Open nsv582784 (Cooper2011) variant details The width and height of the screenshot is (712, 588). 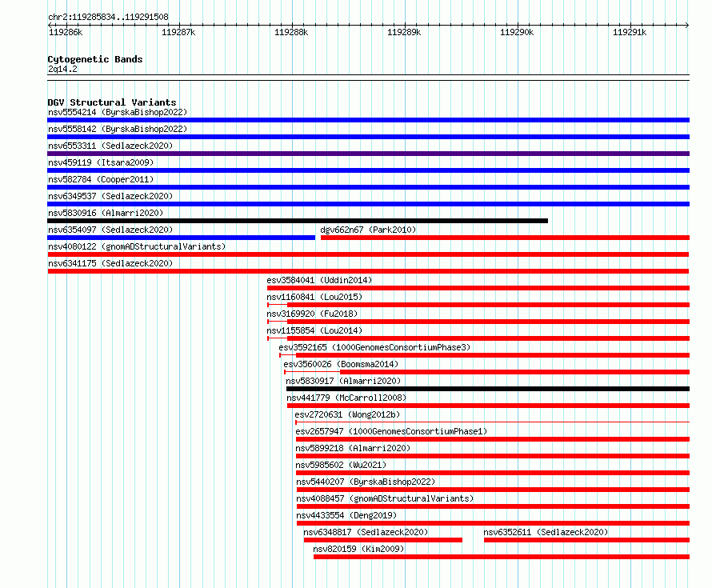click(x=101, y=179)
